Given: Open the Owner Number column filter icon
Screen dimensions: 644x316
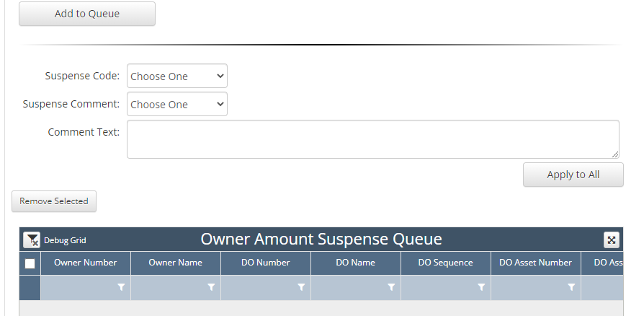Looking at the screenshot, I should pyautogui.click(x=121, y=287).
